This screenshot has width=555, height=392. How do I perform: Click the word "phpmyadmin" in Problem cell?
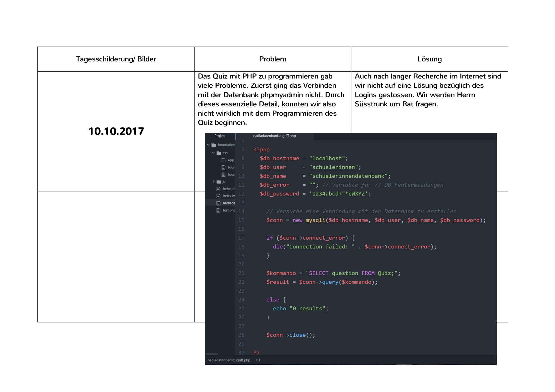pyautogui.click(x=282, y=95)
